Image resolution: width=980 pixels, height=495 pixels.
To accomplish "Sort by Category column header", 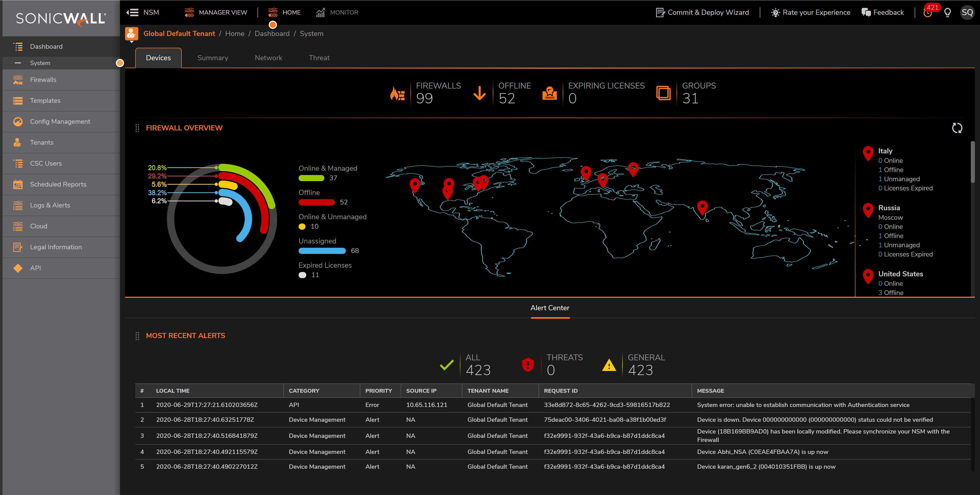I will pos(304,391).
